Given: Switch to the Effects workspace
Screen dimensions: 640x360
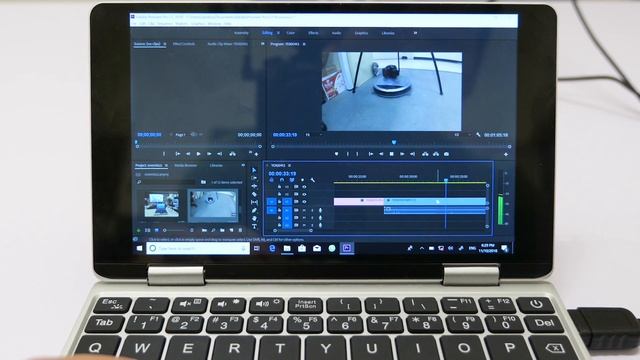Looking at the screenshot, I should pyautogui.click(x=313, y=33).
